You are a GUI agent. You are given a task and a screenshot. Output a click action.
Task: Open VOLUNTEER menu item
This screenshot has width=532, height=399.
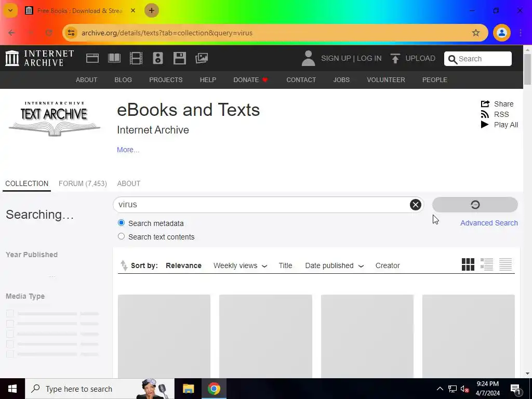pos(386,79)
